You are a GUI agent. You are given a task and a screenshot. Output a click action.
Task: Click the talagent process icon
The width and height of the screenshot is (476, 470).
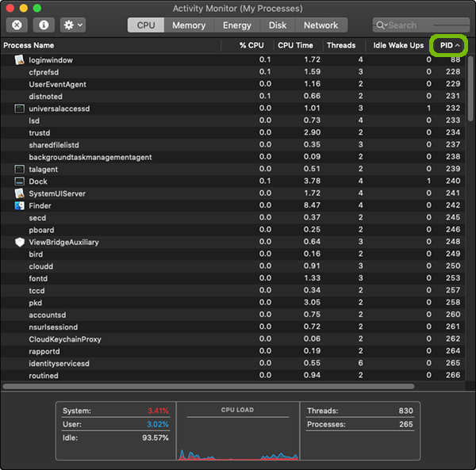pos(19,169)
